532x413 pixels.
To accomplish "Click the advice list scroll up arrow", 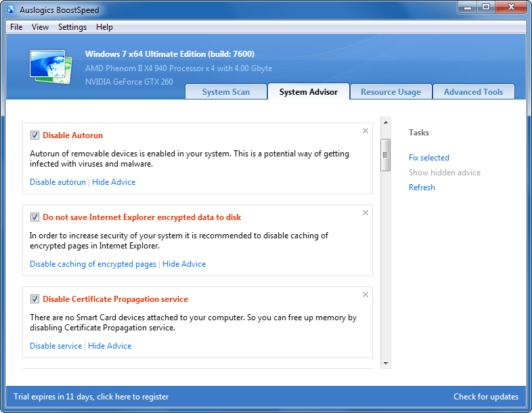I will coord(386,123).
